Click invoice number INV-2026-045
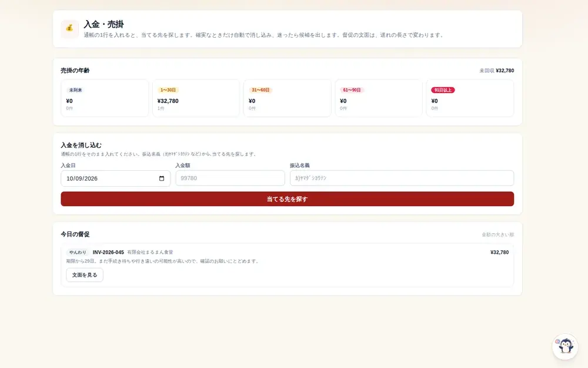Image resolution: width=588 pixels, height=368 pixels. point(108,253)
